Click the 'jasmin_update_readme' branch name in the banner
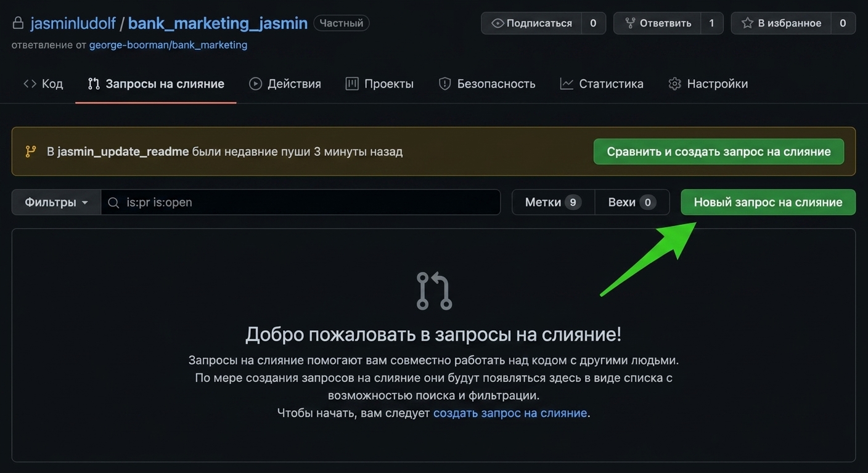The image size is (868, 473). point(123,152)
